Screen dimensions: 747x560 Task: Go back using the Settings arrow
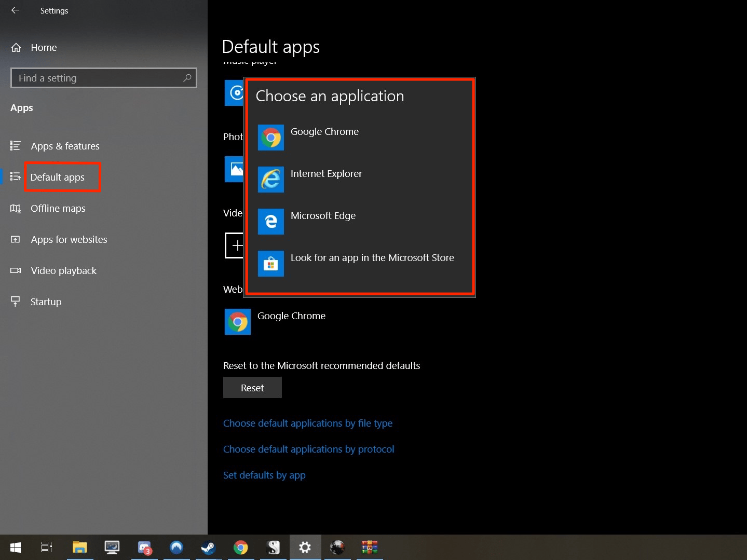(15, 10)
